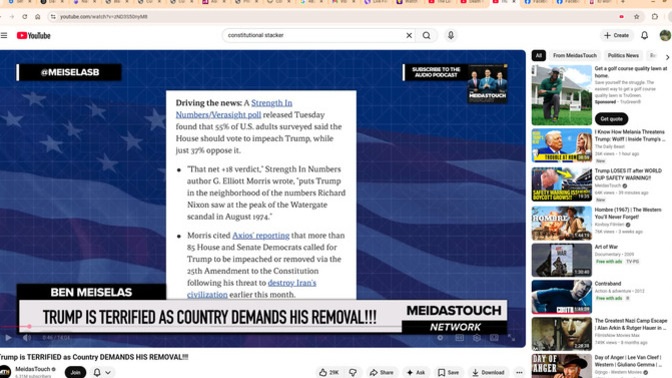
Task: Select the 'From MeidasTouch' chip
Action: point(575,56)
